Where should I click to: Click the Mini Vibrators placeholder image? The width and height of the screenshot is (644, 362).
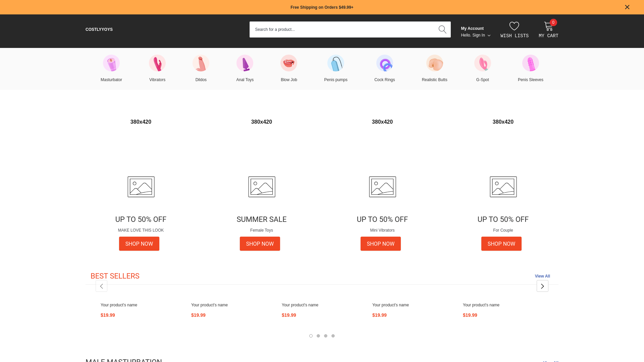pos(382,187)
